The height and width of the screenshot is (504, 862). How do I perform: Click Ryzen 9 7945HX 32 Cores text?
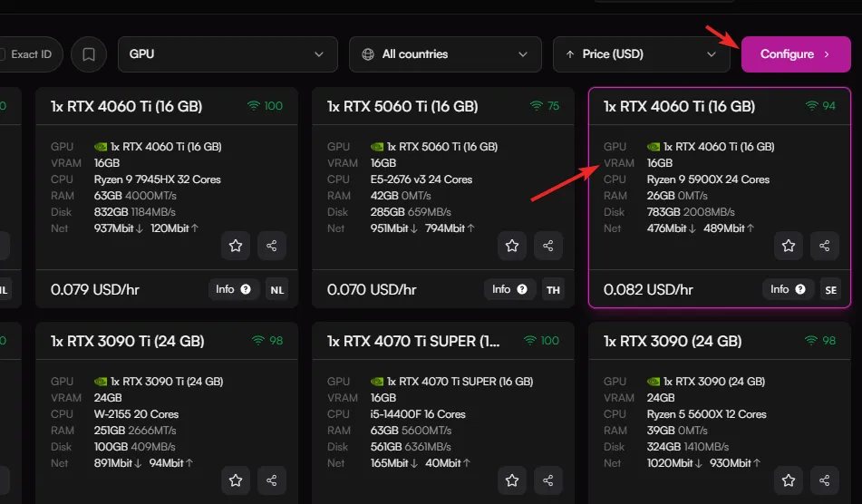pyautogui.click(x=157, y=179)
